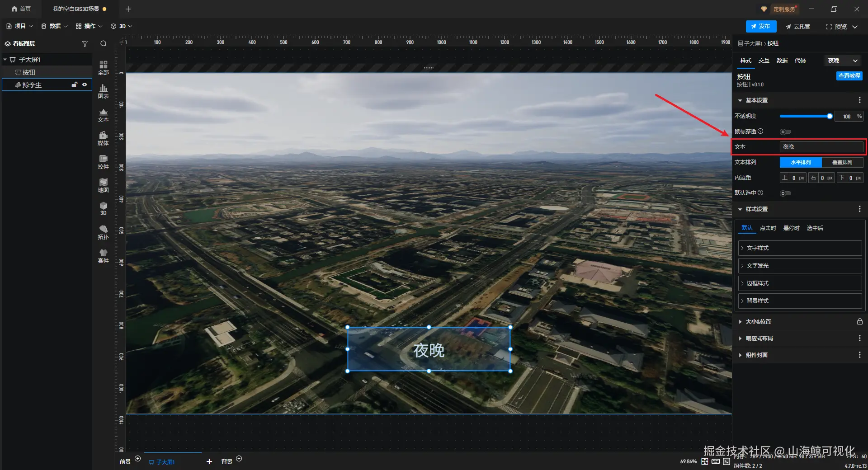Collapse the 样式设置 section

(x=740, y=209)
